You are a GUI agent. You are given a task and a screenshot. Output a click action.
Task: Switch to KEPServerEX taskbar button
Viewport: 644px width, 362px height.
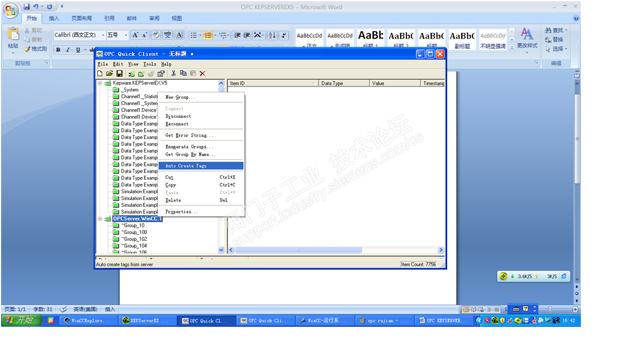[148, 321]
